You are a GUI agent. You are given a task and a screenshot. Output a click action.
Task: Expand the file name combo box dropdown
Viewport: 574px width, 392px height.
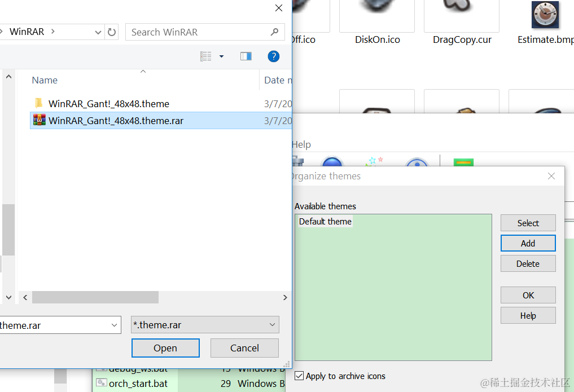[x=114, y=325]
